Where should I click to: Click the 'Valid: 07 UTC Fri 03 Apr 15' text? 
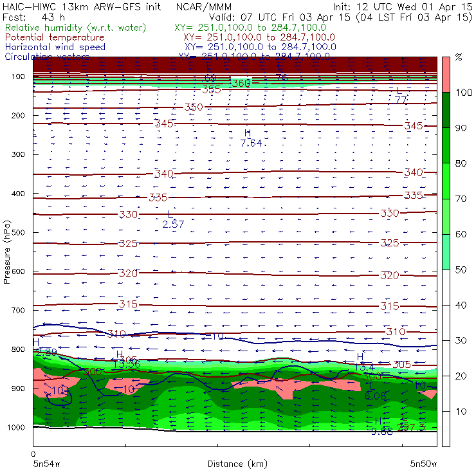[x=280, y=17]
